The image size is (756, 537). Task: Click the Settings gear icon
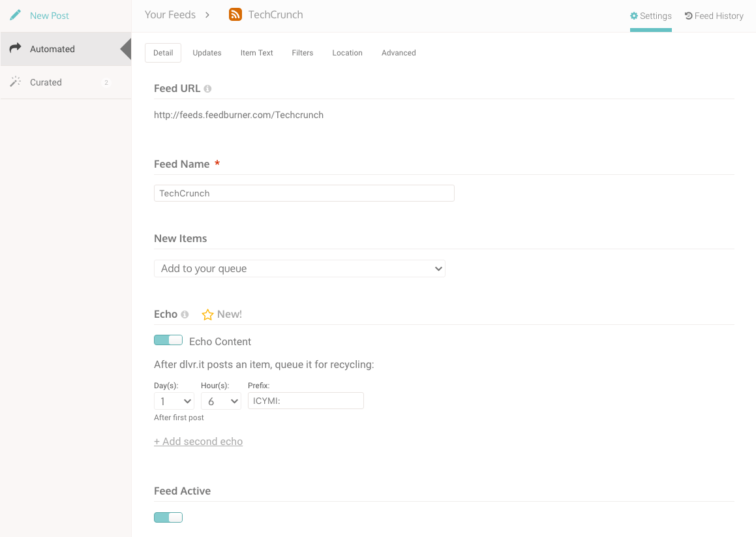pyautogui.click(x=634, y=16)
